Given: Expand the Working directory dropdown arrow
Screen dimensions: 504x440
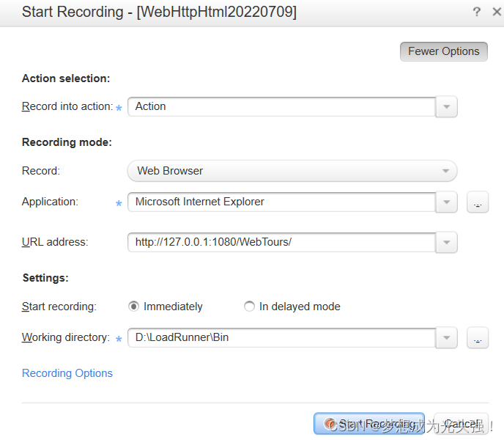Looking at the screenshot, I should tap(446, 337).
